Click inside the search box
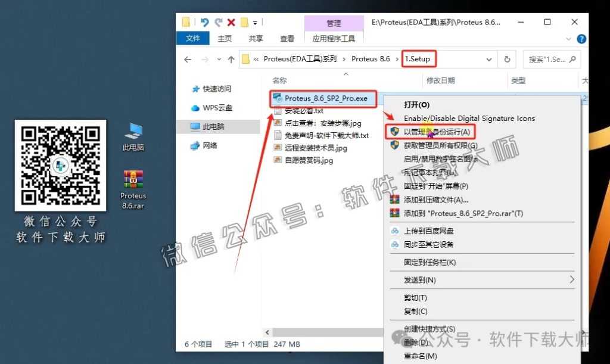 point(551,59)
